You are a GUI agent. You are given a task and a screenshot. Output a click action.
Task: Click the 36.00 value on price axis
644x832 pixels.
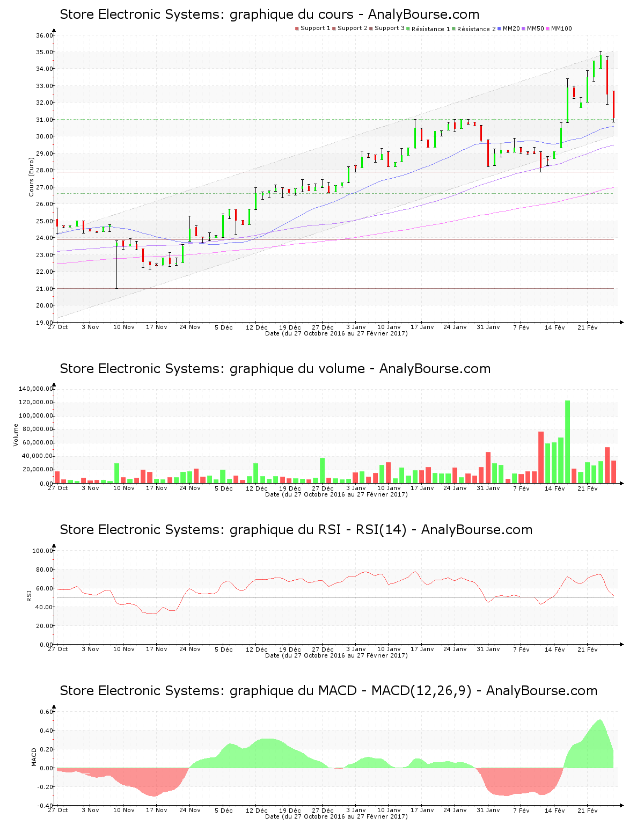click(x=45, y=35)
